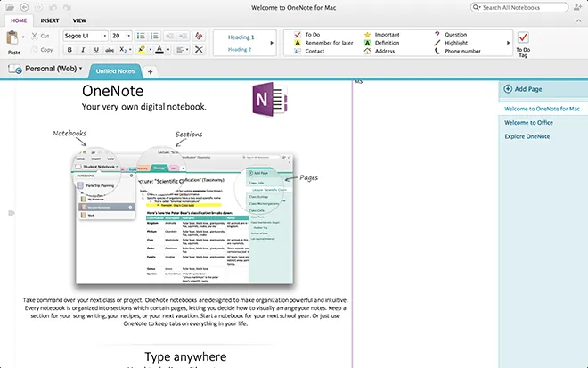
Task: Decrease indent of the paragraph
Action: [169, 36]
